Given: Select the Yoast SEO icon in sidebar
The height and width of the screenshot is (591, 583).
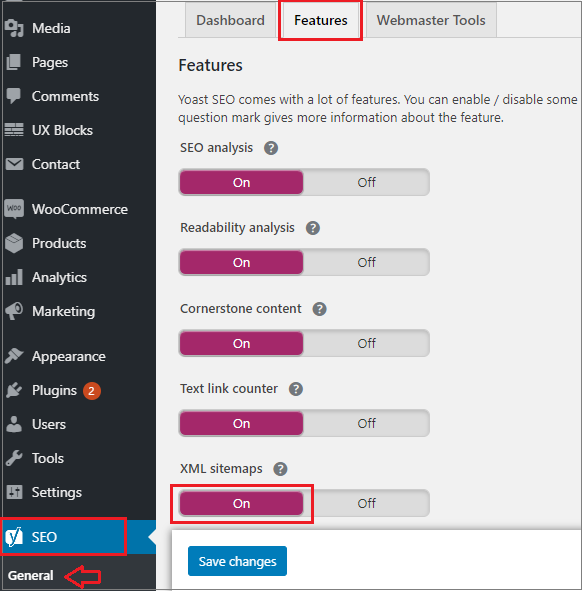Looking at the screenshot, I should pos(14,537).
